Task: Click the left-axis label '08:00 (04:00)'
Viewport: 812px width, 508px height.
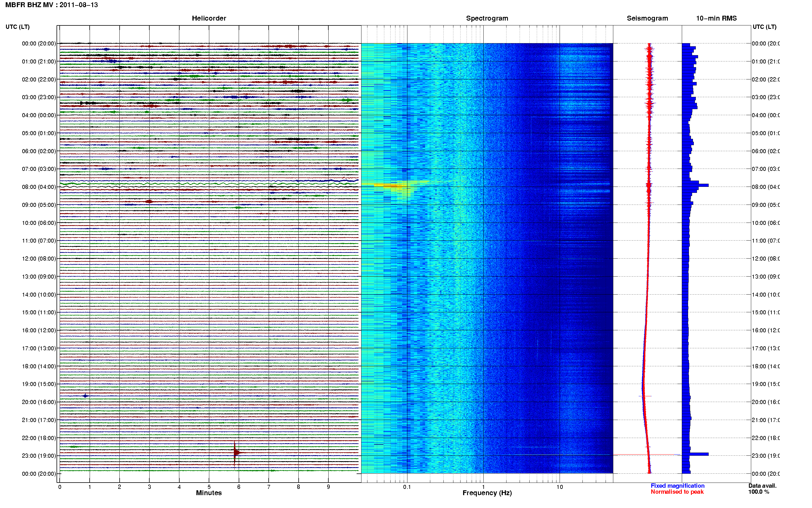Action: [x=39, y=187]
